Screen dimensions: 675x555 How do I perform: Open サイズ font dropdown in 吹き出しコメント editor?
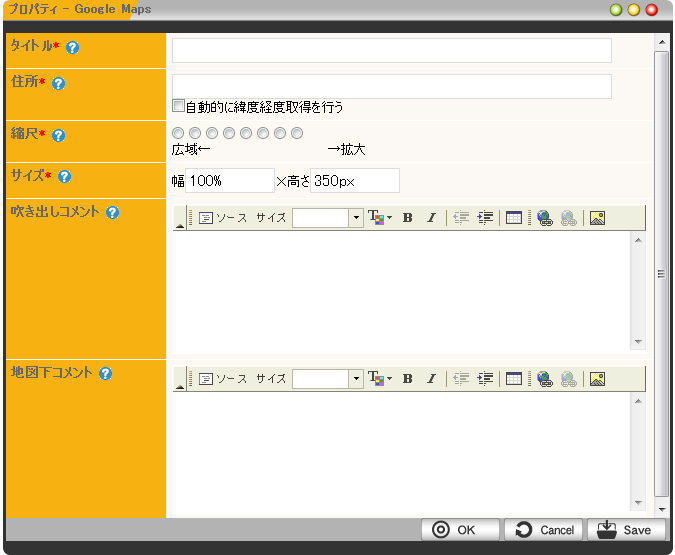[x=328, y=218]
